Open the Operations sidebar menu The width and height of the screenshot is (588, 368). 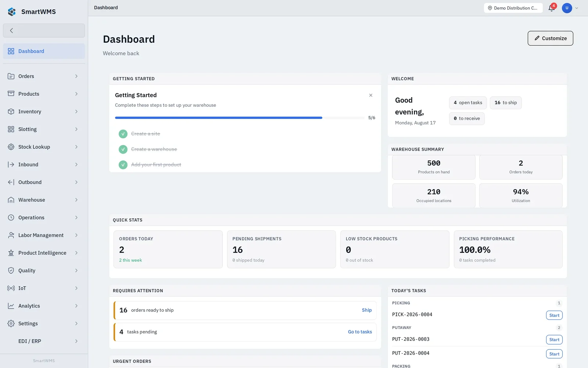44,217
